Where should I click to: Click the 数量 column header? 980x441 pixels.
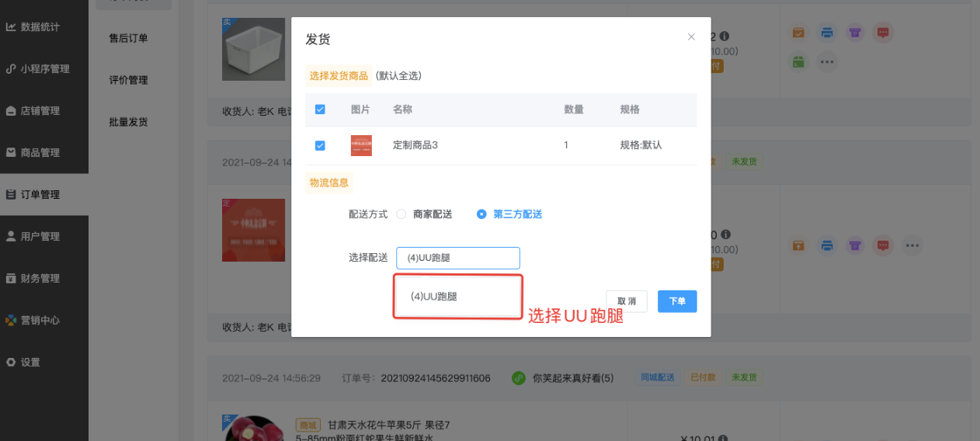[x=574, y=109]
